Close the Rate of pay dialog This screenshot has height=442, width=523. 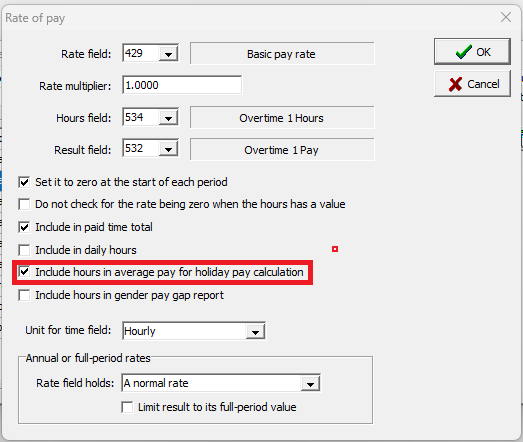click(x=506, y=17)
